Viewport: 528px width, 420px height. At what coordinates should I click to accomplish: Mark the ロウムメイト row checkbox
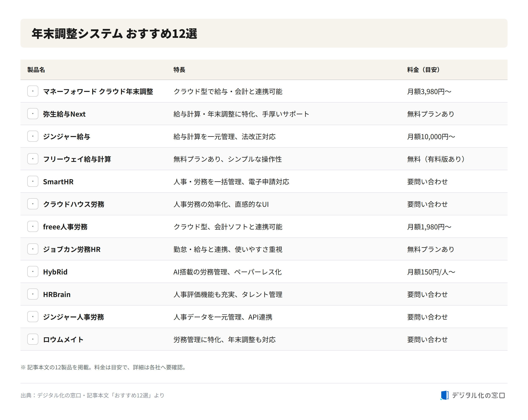(x=33, y=339)
